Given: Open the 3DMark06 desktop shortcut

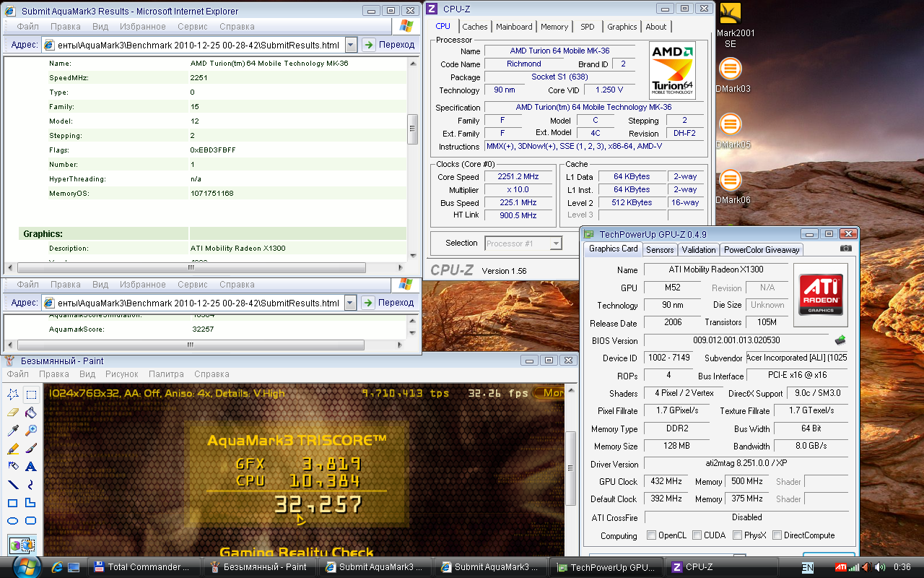Looking at the screenshot, I should tap(731, 186).
